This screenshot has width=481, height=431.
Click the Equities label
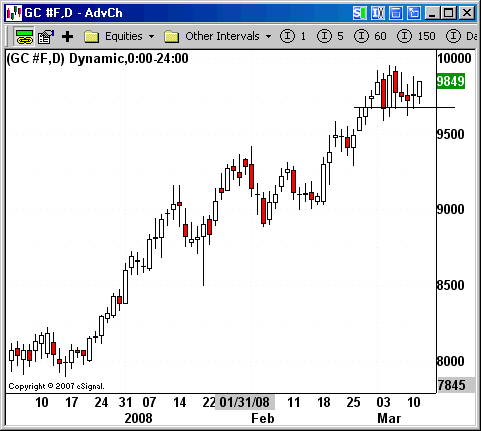124,36
